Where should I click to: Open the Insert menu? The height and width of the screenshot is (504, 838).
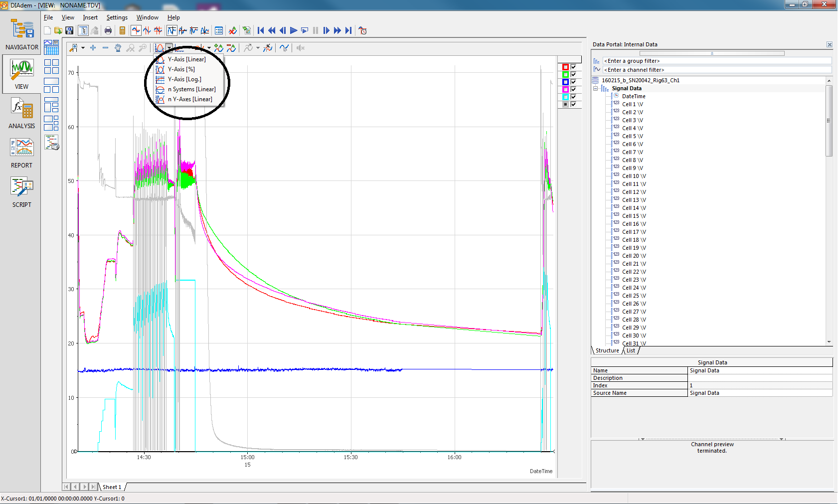(x=90, y=17)
